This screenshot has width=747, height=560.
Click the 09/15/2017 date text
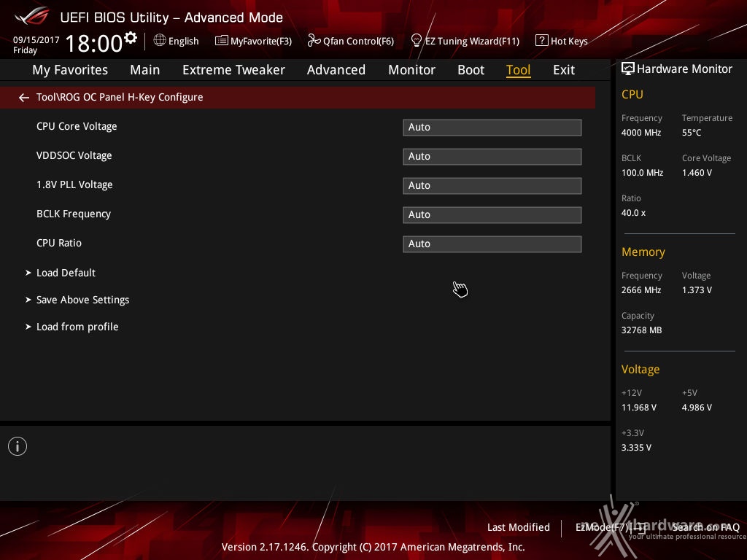coord(36,40)
